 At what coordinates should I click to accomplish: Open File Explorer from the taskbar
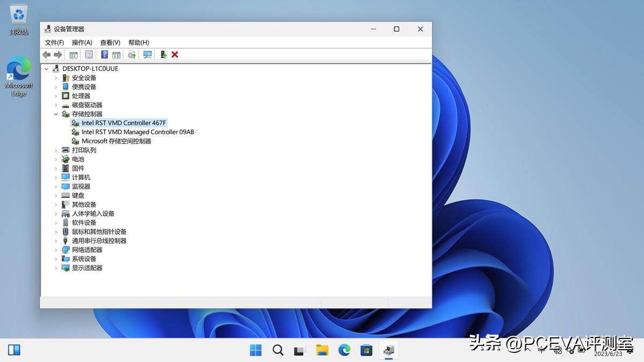pos(322,350)
